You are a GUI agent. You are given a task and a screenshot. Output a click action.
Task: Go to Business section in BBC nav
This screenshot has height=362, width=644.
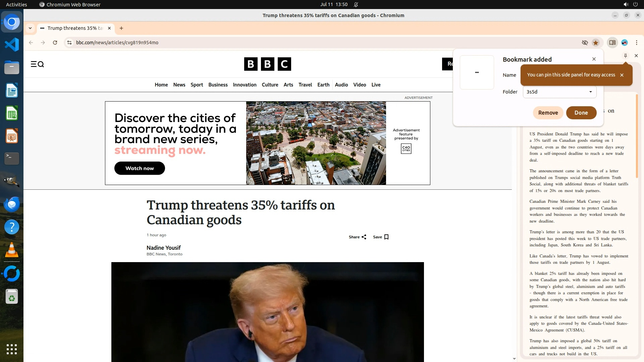(x=218, y=85)
